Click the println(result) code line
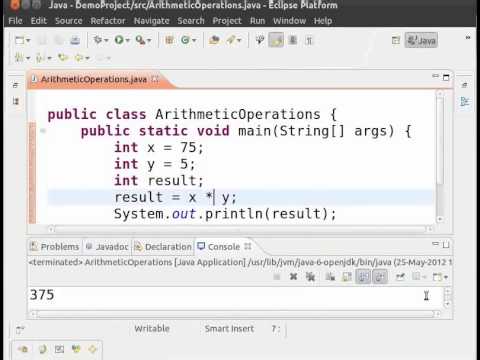This screenshot has height=360, width=480. click(225, 214)
